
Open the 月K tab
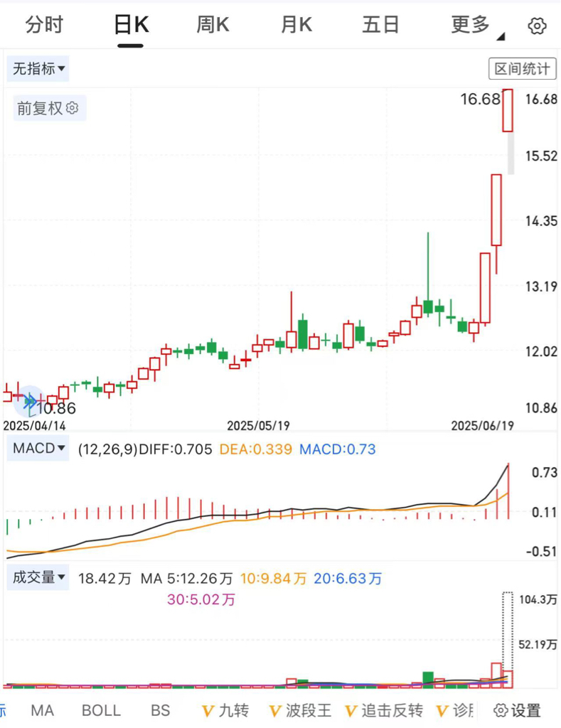click(x=296, y=25)
